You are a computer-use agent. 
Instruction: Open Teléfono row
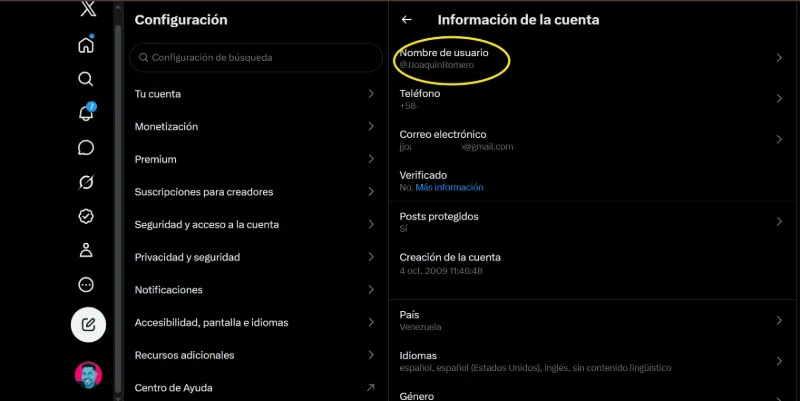(x=591, y=99)
